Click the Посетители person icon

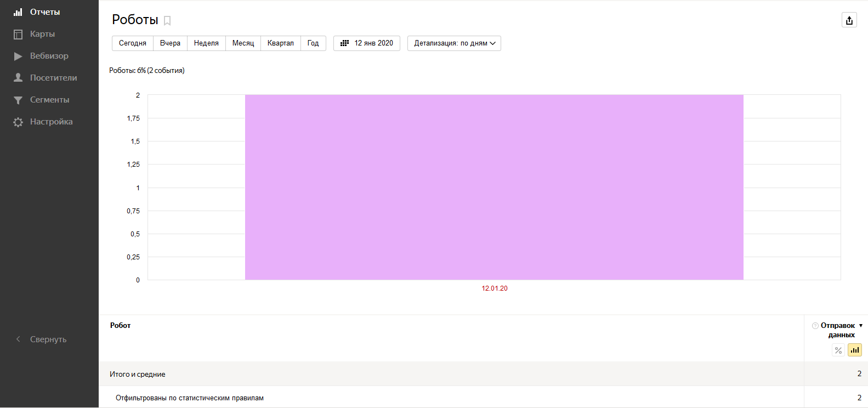click(18, 78)
